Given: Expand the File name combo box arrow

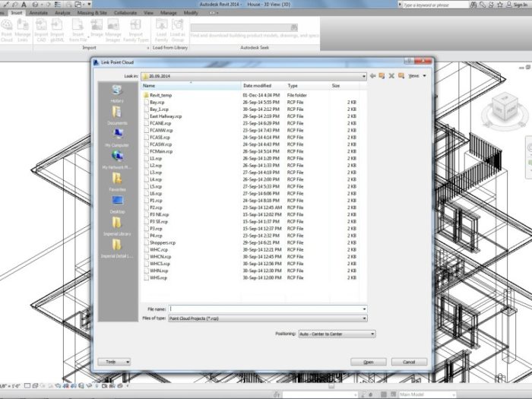Looking at the screenshot, I should (x=364, y=309).
